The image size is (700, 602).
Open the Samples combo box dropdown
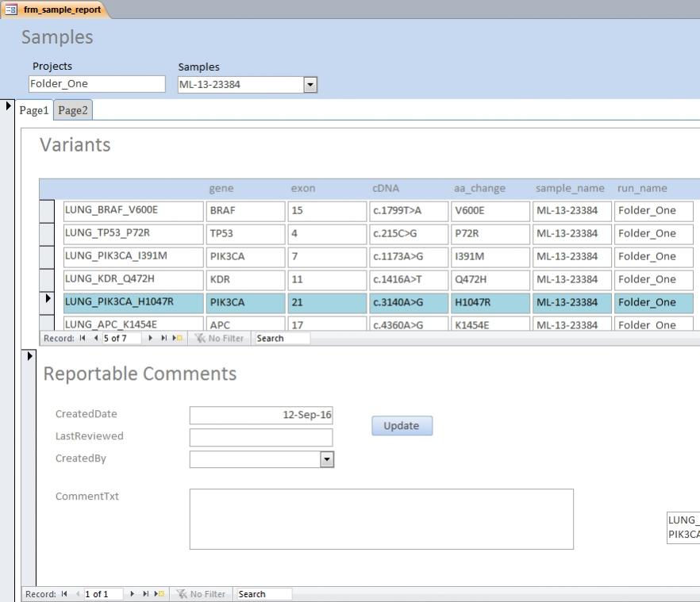[x=310, y=85]
